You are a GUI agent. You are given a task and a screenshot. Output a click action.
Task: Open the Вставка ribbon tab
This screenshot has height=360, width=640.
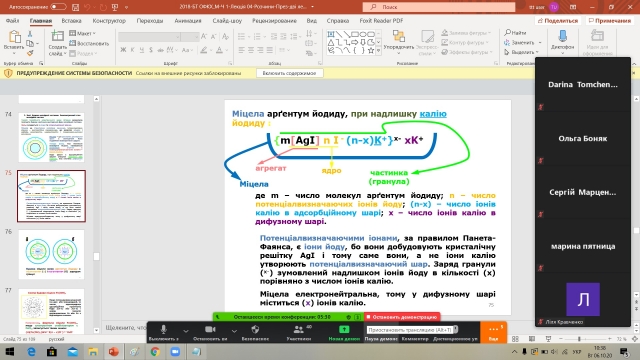pyautogui.click(x=71, y=20)
